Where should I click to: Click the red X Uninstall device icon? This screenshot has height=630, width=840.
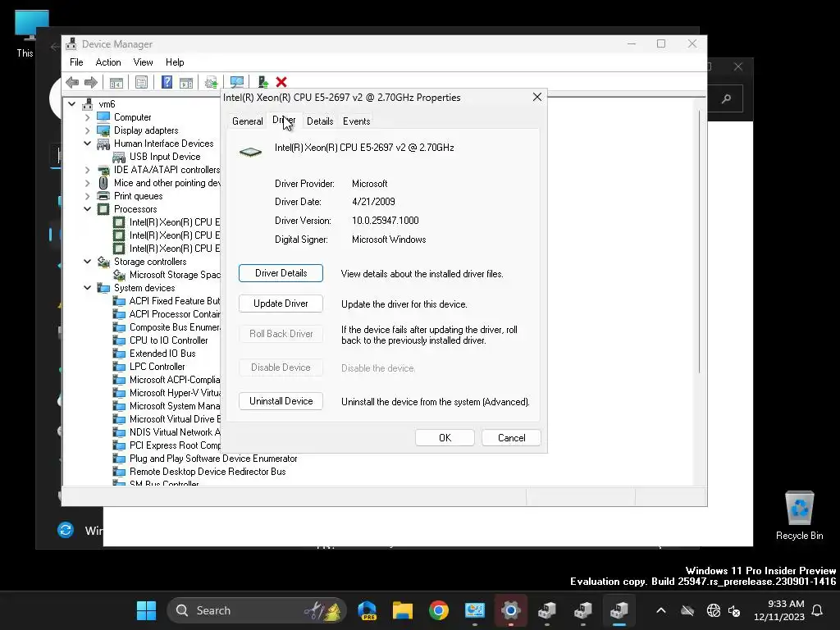[x=281, y=82]
